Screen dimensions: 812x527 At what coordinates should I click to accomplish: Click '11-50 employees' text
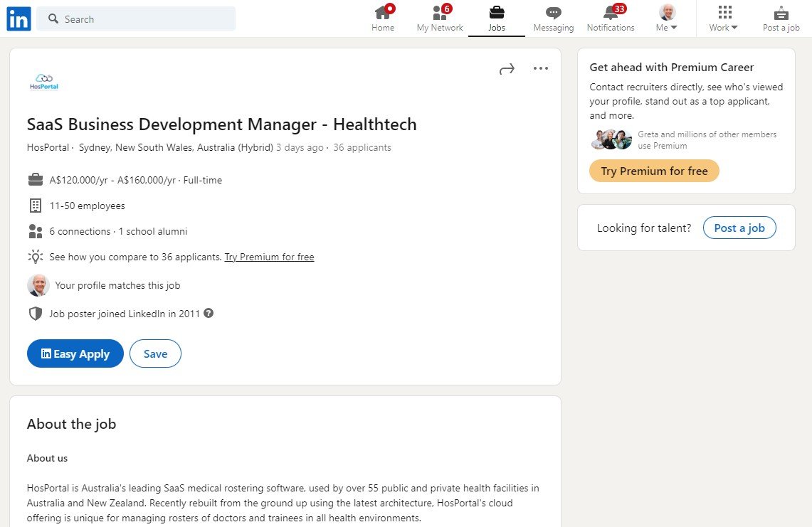click(x=87, y=206)
